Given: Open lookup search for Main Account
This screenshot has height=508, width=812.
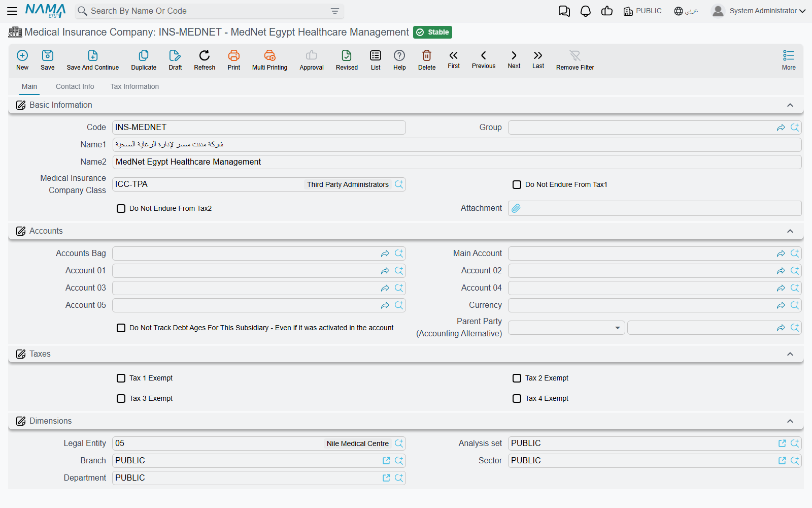Looking at the screenshot, I should tap(795, 253).
